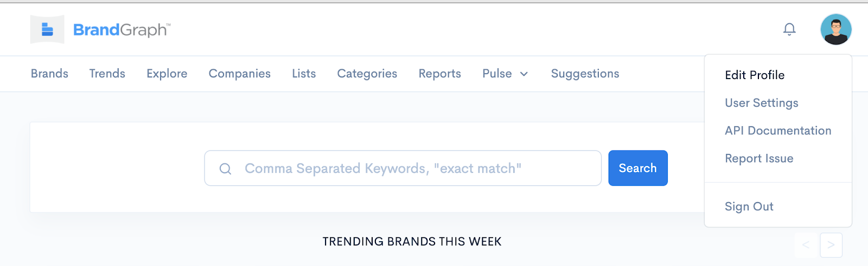
Task: Open the notifications bell
Action: pyautogui.click(x=789, y=29)
